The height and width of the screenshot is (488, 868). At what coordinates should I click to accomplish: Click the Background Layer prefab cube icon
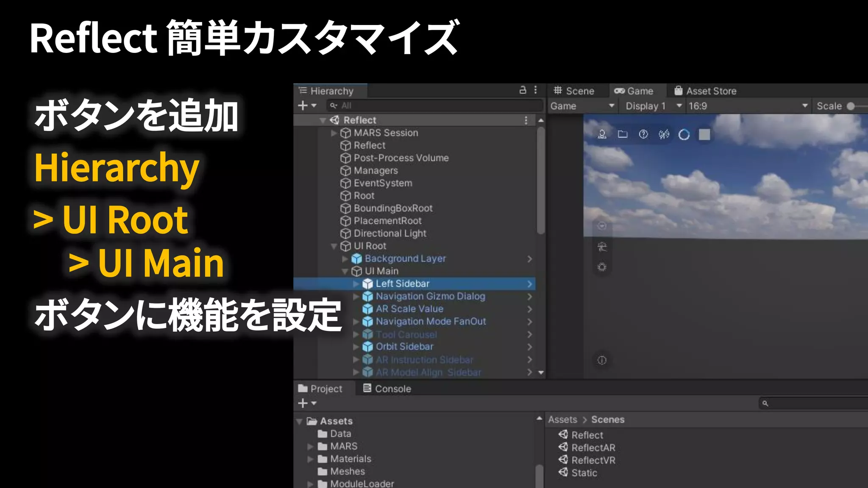(356, 258)
